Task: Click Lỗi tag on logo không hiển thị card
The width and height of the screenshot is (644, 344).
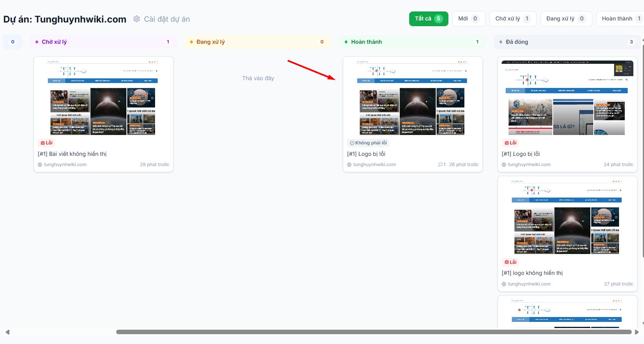Action: tap(510, 262)
